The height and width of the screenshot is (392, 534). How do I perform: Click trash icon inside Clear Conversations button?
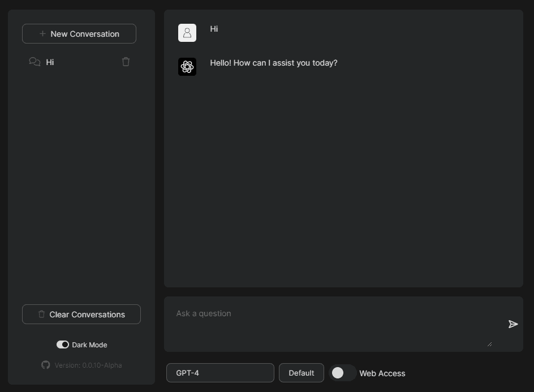[41, 315]
